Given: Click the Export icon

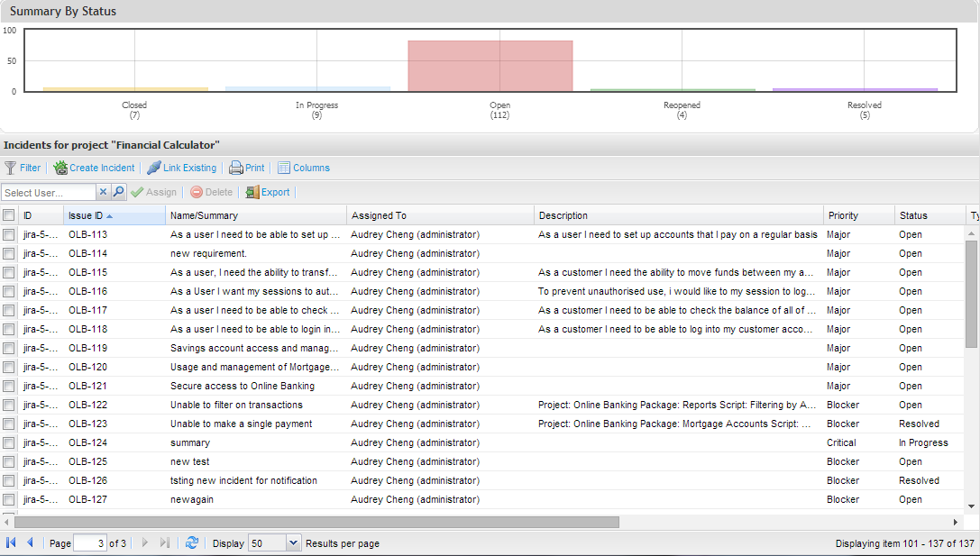Looking at the screenshot, I should point(252,192).
